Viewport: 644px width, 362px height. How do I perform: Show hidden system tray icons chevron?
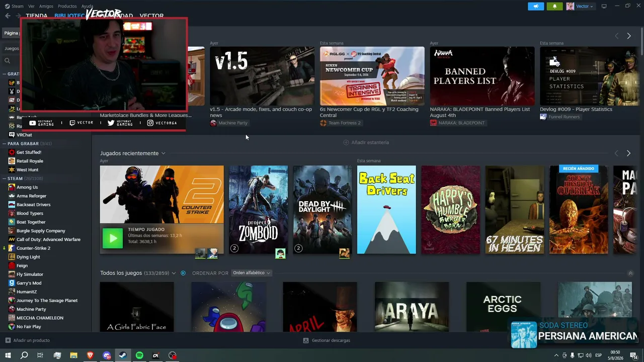(x=556, y=355)
